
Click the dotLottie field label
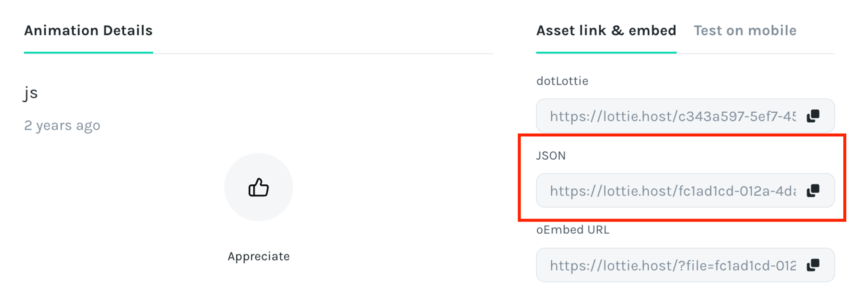pos(562,81)
